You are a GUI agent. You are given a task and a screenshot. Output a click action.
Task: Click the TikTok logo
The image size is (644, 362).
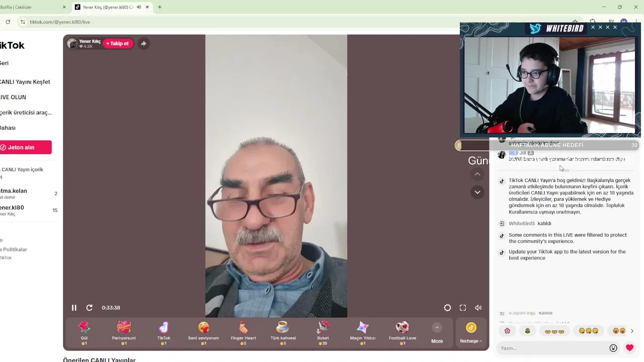pyautogui.click(x=12, y=45)
